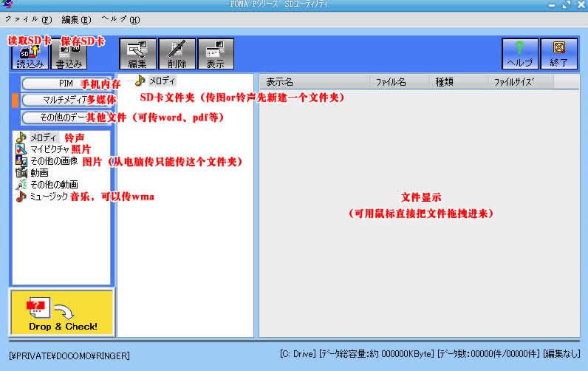The height and width of the screenshot is (371, 588).
Task: Click the 終了 exit toolbar icon
Action: pos(558,54)
